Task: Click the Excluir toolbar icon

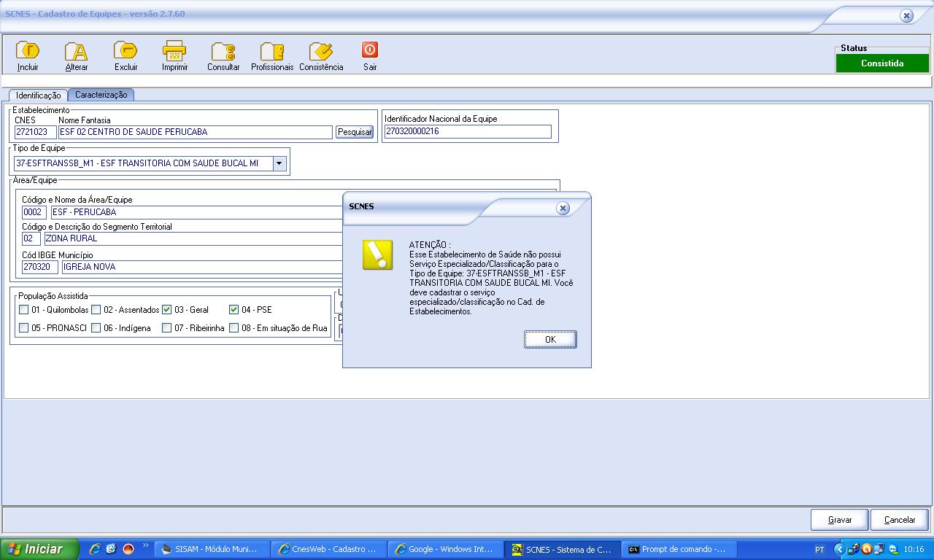Action: 126,51
